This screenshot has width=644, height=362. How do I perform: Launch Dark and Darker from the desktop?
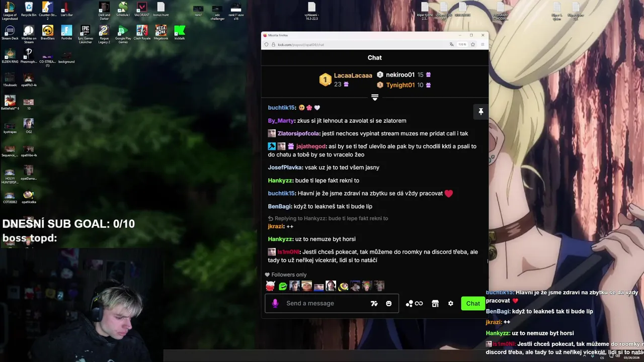click(x=104, y=10)
